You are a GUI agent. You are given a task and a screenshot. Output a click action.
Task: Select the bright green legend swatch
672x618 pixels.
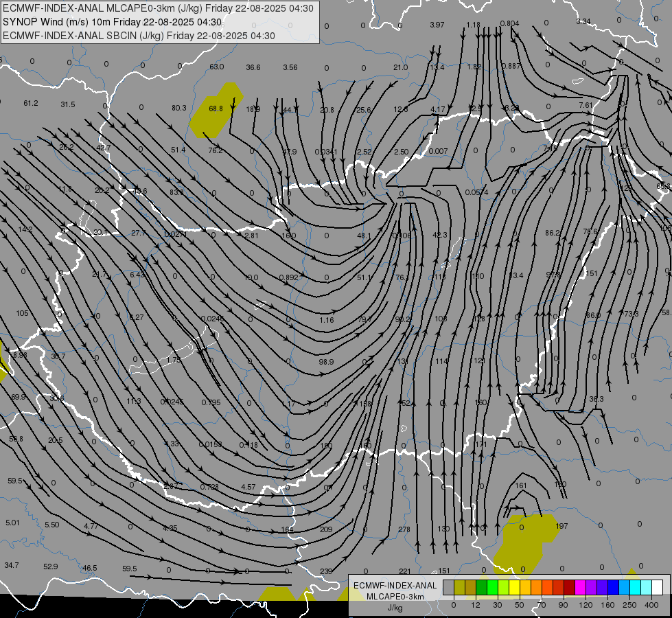coord(492,587)
